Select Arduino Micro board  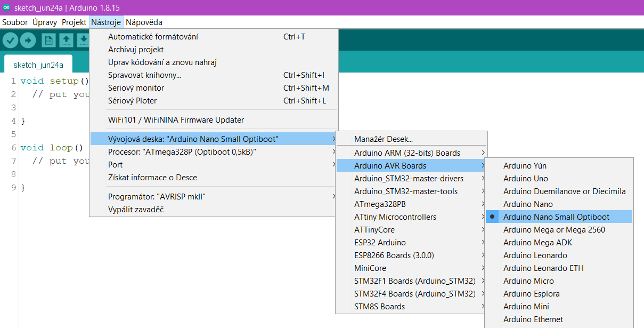tap(559, 281)
